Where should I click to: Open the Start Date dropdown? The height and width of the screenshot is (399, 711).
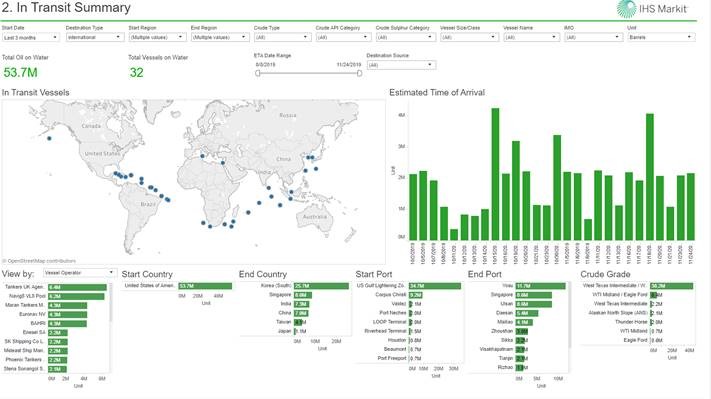point(30,38)
